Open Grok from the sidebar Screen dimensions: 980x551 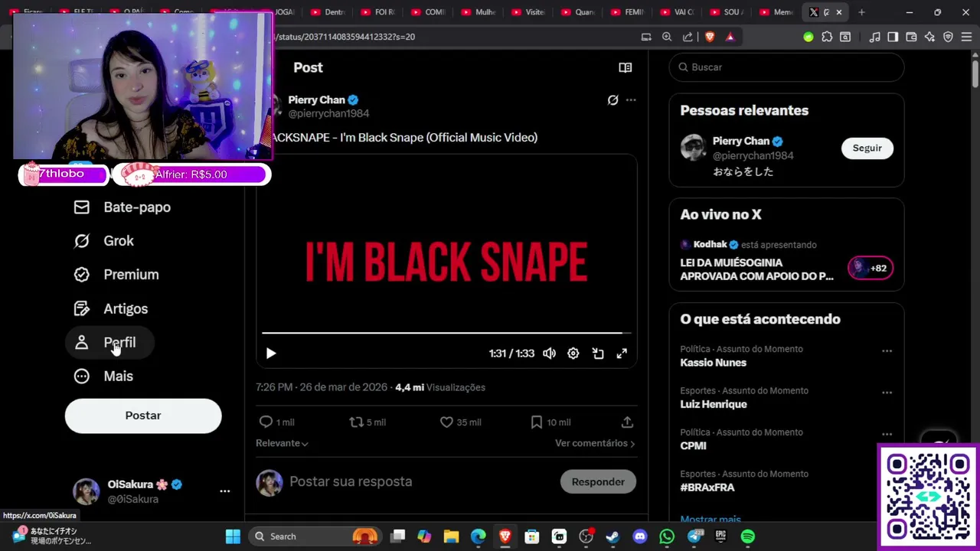click(x=104, y=241)
